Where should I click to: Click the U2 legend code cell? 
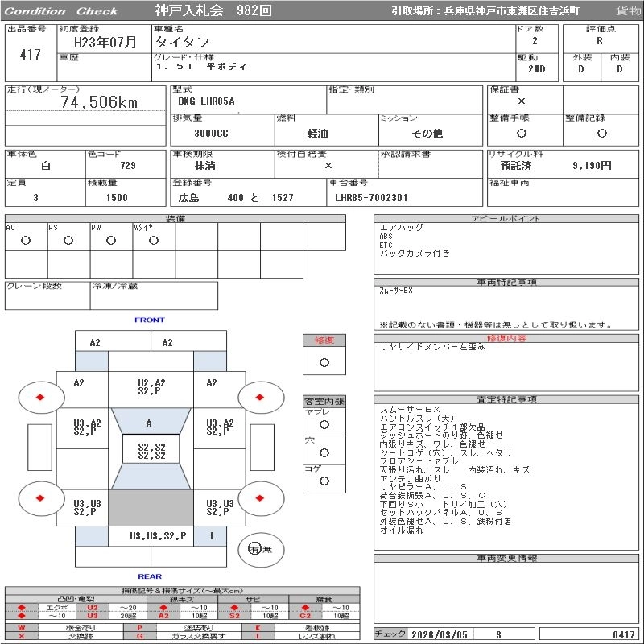[x=92, y=608]
